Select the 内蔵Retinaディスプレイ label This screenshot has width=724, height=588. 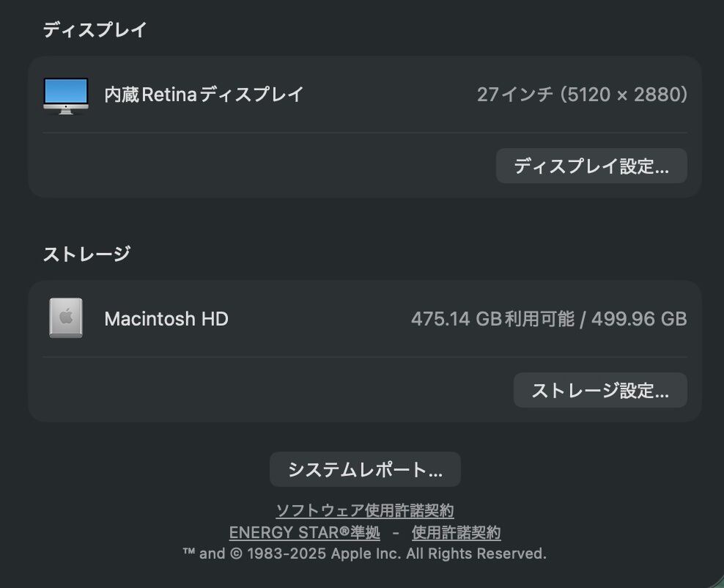point(204,95)
